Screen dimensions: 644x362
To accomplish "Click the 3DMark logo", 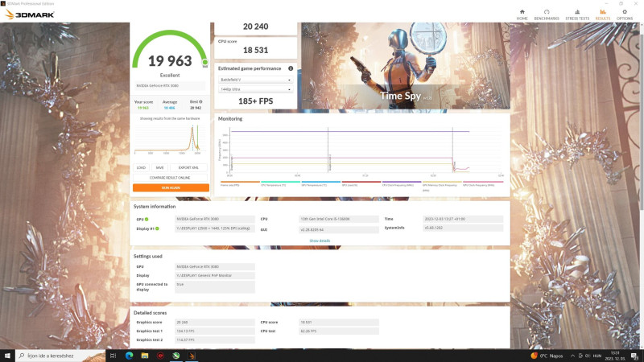I will 30,14.
